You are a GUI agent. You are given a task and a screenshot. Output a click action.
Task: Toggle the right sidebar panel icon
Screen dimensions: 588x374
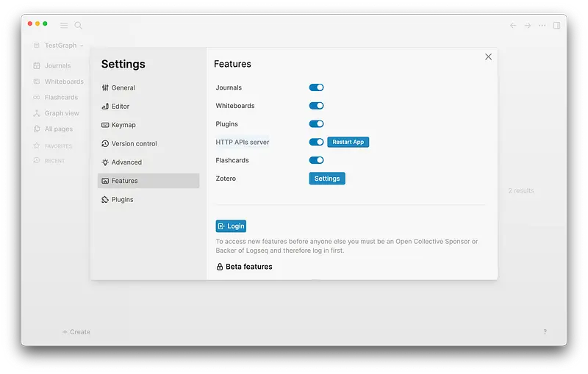click(557, 25)
